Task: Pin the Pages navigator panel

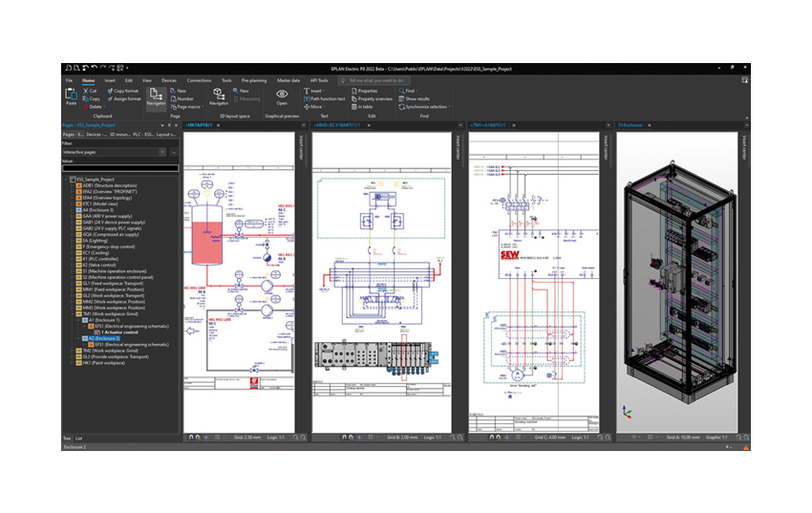Action: click(169, 125)
